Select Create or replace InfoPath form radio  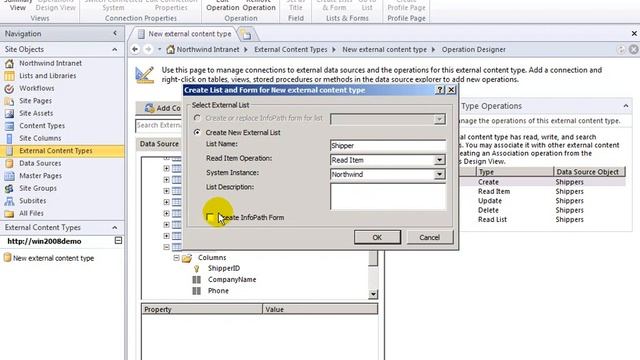[x=197, y=118]
